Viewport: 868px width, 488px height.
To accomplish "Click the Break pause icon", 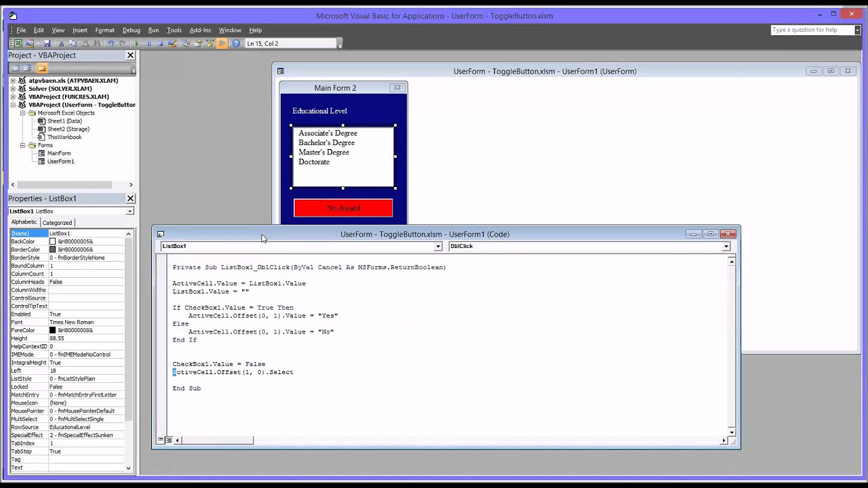I will (x=149, y=43).
